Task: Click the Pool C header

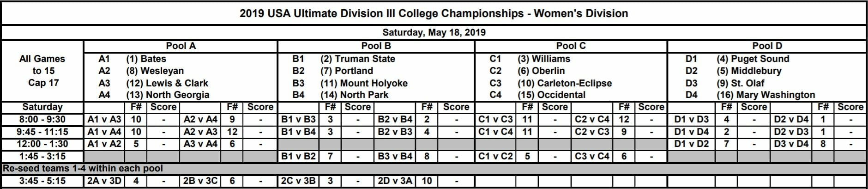Action: coord(571,46)
